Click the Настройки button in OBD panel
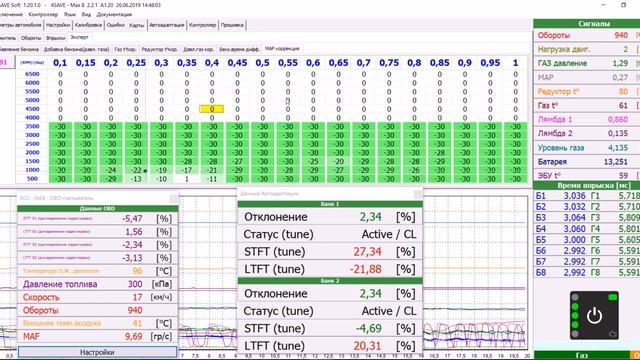 pos(97,352)
